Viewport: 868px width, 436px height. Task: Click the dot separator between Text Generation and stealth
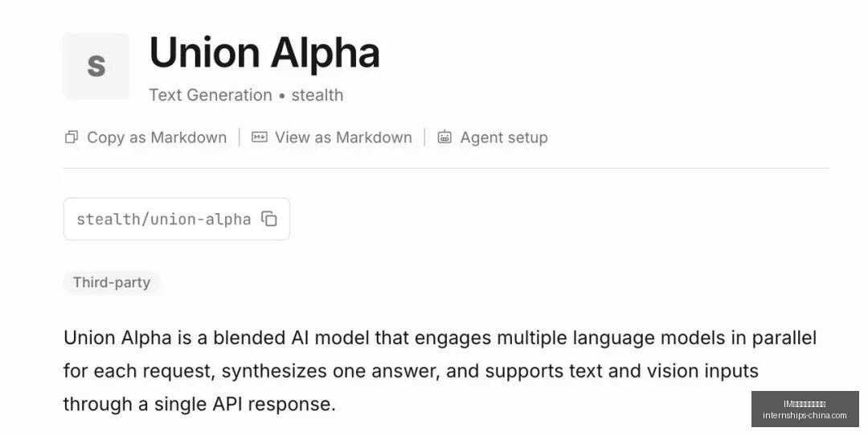point(282,96)
